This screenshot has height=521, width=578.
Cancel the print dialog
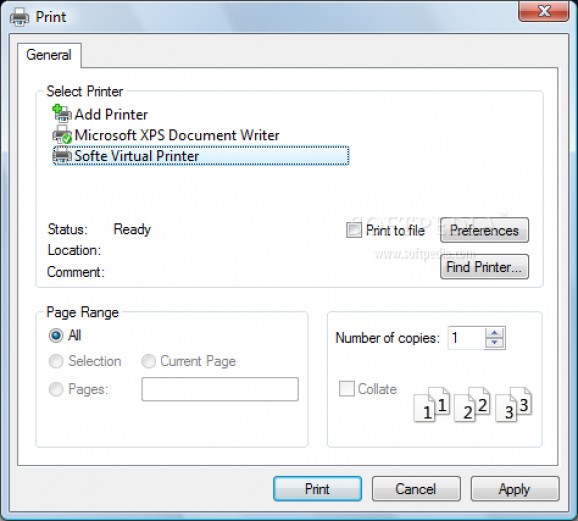[x=416, y=489]
